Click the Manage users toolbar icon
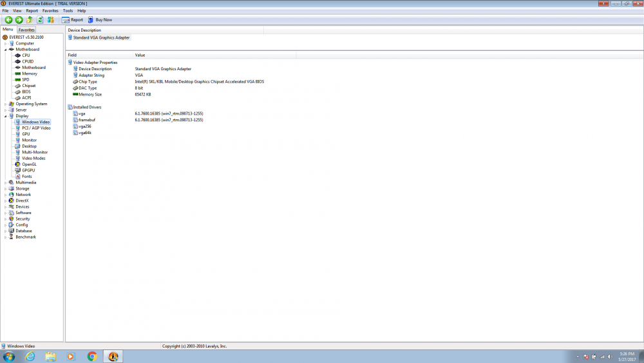Image resolution: width=644 pixels, height=363 pixels. tap(50, 20)
